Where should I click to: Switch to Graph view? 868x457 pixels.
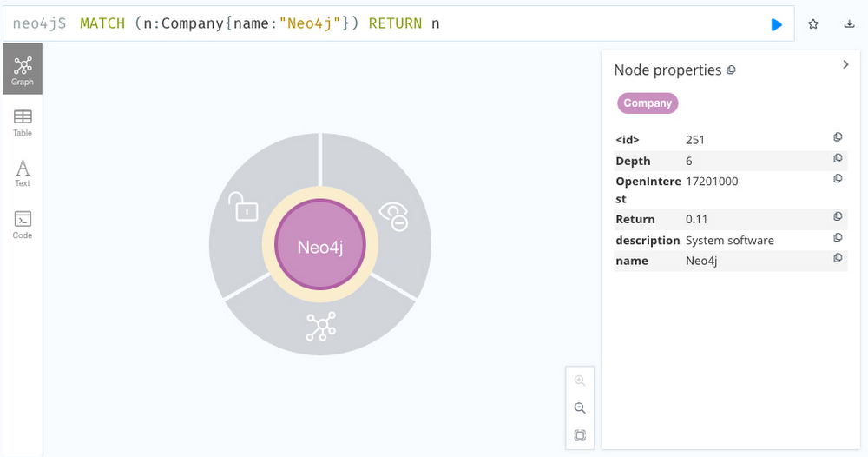[x=23, y=70]
